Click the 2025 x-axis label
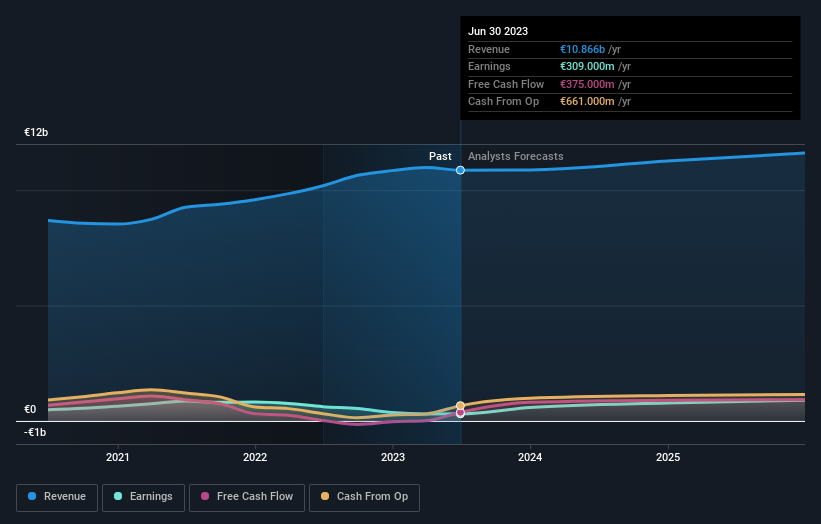 (x=668, y=457)
